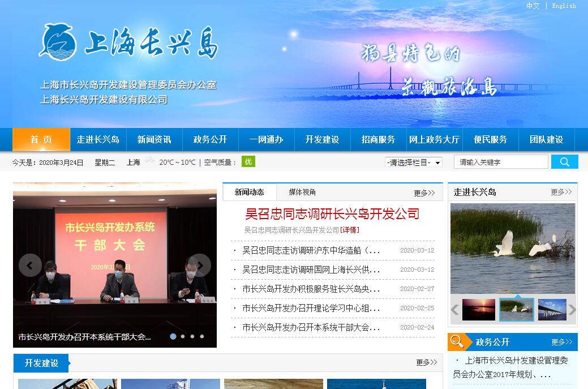This screenshot has width=588, height=389.
Task: Click date 2020-03-12 beside 沪东中华造船 news
Action: pyautogui.click(x=417, y=250)
